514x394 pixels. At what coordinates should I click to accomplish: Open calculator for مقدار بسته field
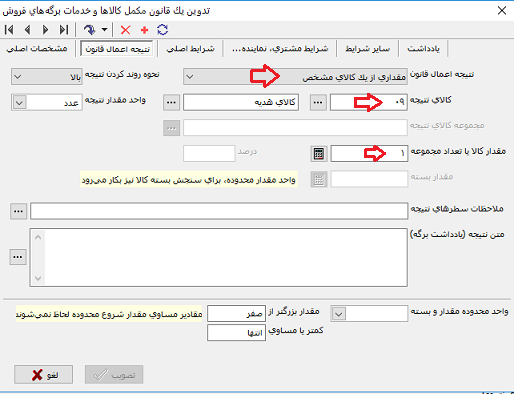[x=319, y=179]
